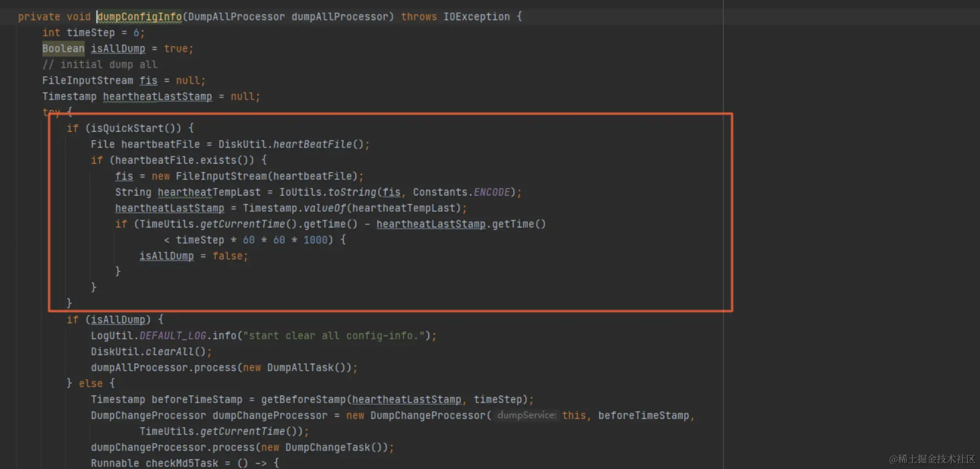Click the checkMd5Task variable name
The width and height of the screenshot is (980, 469).
(x=182, y=463)
